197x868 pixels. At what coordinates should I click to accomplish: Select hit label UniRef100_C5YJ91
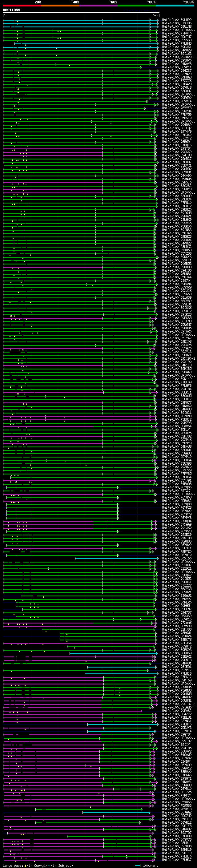176,481
